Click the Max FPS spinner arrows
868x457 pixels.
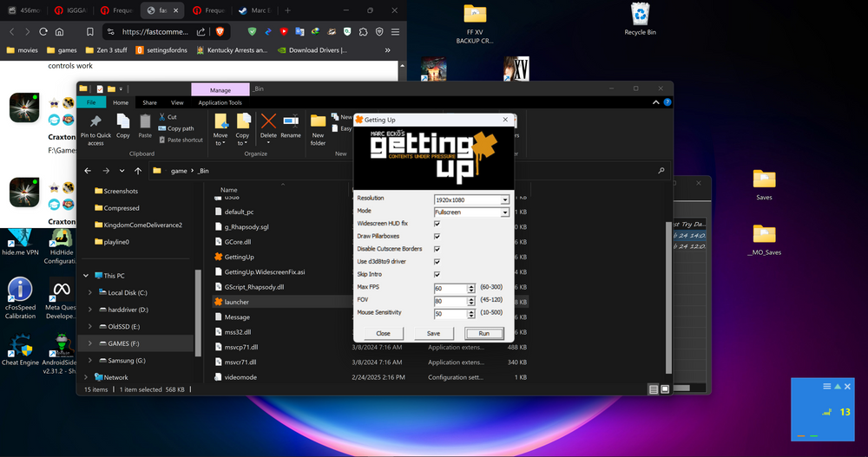tap(471, 288)
